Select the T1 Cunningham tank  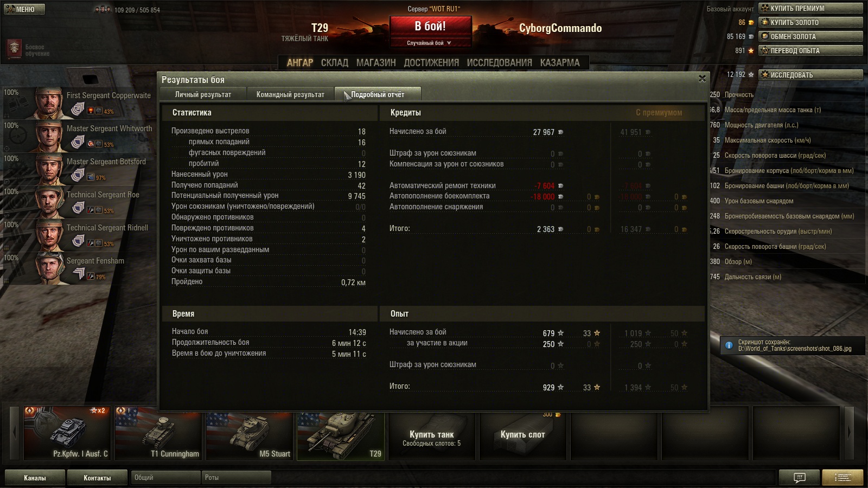[158, 433]
